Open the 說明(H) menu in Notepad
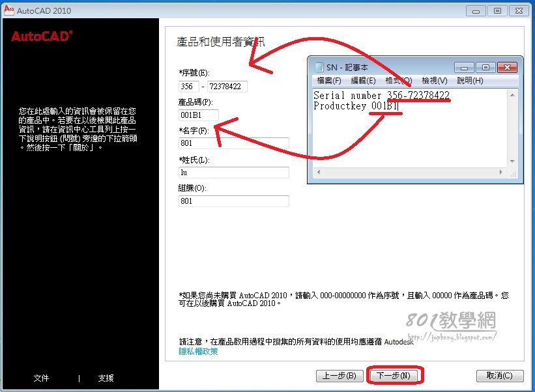Screen dimensions: 535x392 pos(470,81)
